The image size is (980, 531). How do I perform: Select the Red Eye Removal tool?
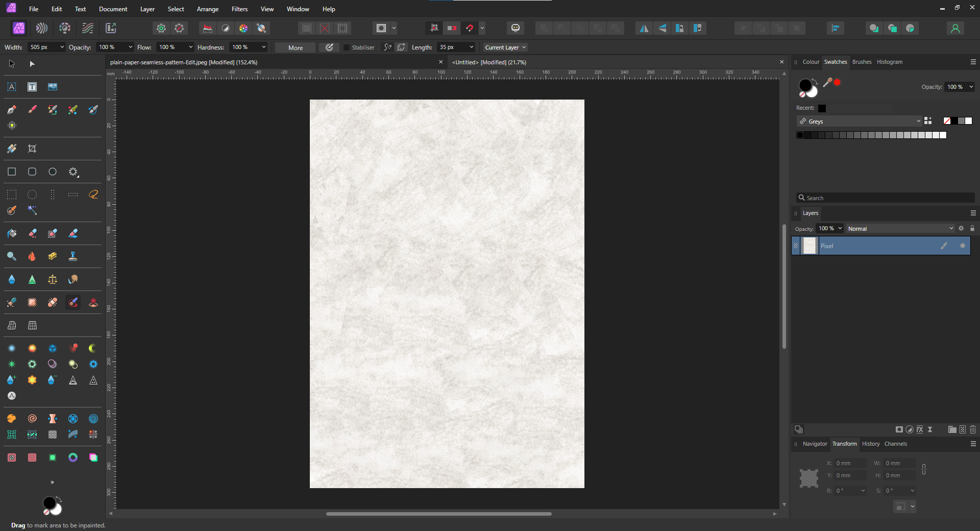pyautogui.click(x=93, y=302)
